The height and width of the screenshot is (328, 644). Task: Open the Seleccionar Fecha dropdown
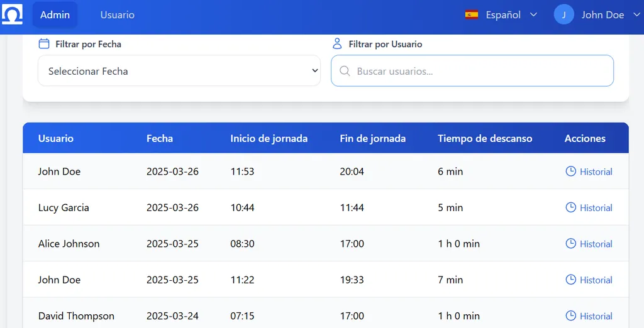pos(179,71)
